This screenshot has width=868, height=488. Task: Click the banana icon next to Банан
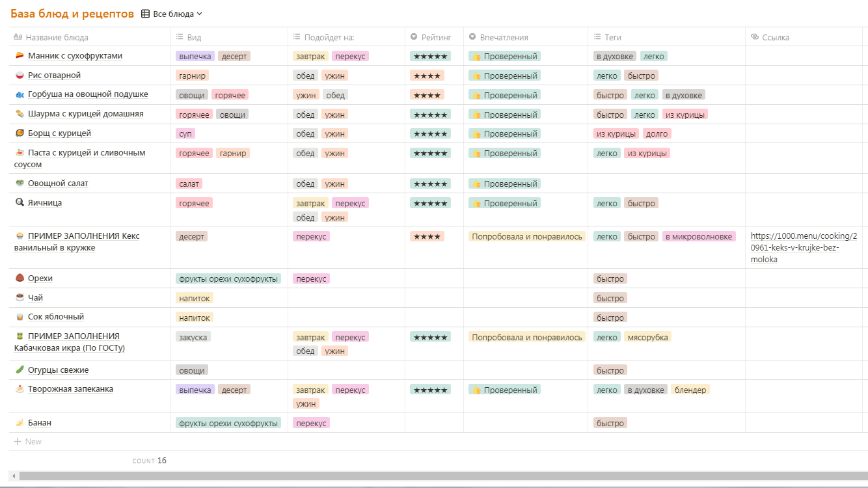click(x=20, y=423)
